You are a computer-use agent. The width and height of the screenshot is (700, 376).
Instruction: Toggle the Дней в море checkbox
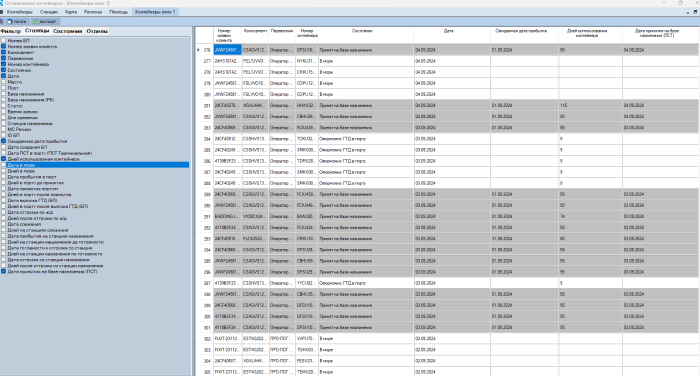click(x=4, y=171)
